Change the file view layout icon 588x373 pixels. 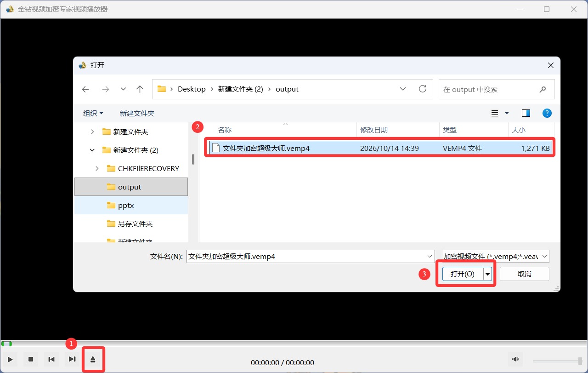pos(495,113)
